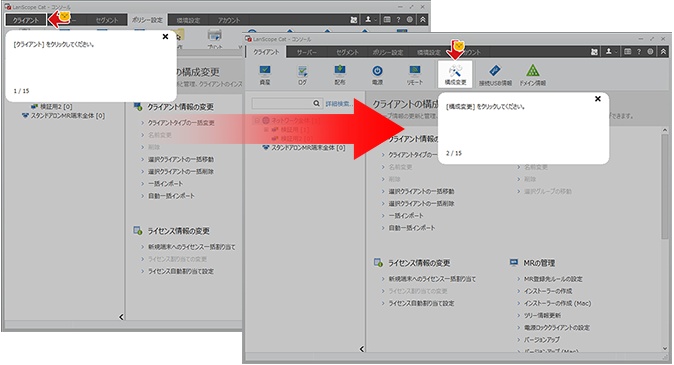The width and height of the screenshot is (674, 365).
Task: Open 自動一括インポート in back window
Action: coord(171,196)
